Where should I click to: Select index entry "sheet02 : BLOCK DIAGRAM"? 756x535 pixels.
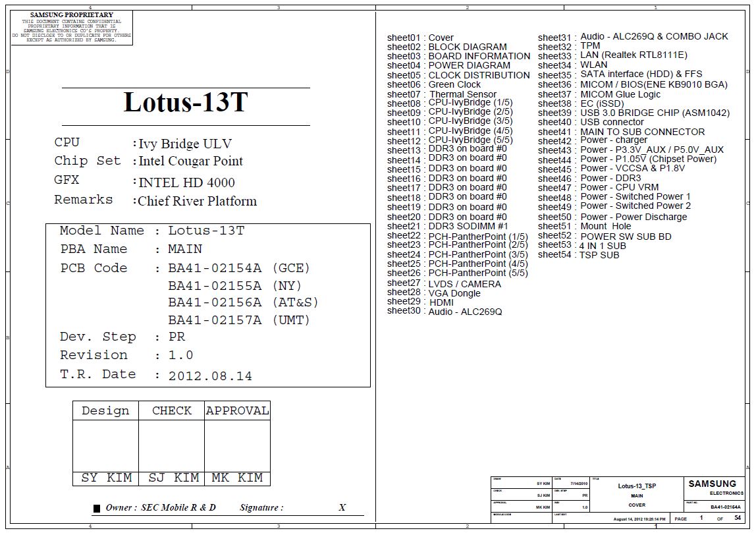coord(447,47)
